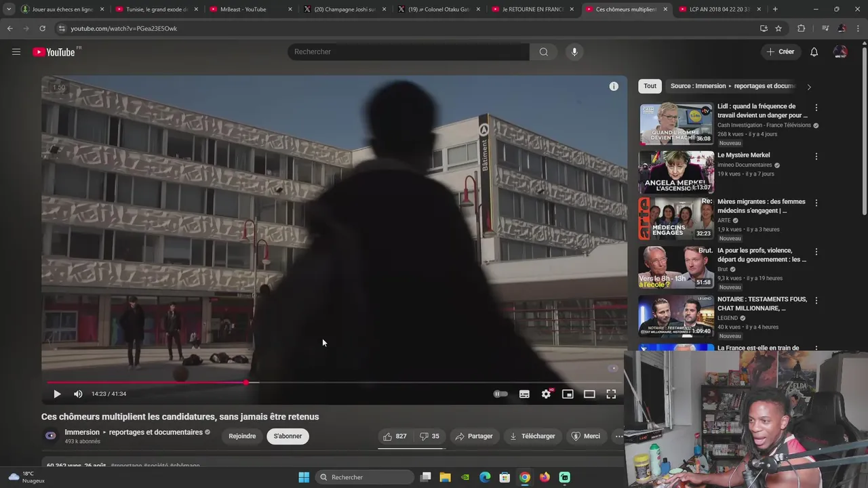Switch to Champagne Joshi X tab

coord(344,9)
